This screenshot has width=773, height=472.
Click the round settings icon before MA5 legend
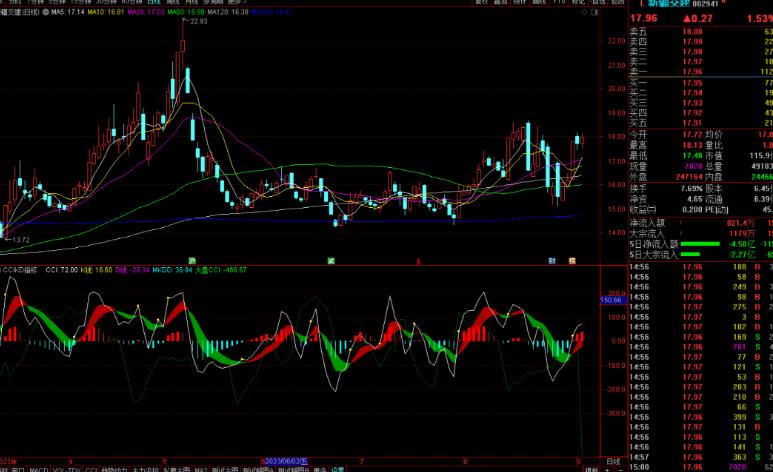click(46, 11)
